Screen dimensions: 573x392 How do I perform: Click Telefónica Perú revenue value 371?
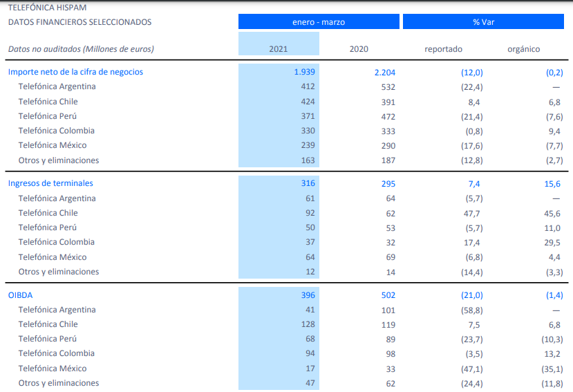click(308, 116)
